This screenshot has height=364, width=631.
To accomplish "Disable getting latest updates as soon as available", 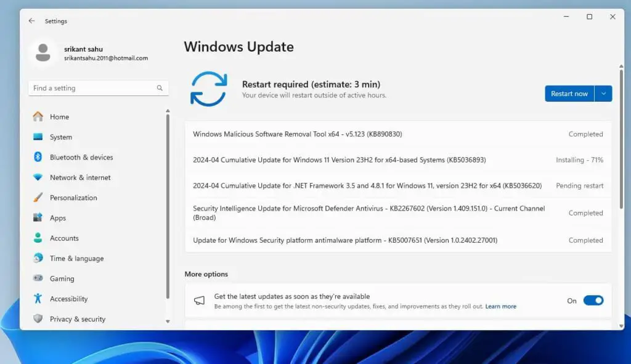I will (593, 300).
